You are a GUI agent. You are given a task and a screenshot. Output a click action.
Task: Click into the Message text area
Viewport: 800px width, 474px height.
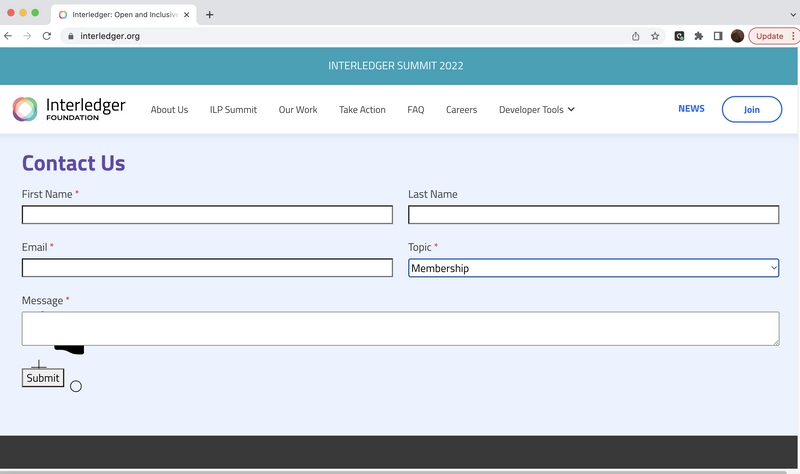point(401,329)
